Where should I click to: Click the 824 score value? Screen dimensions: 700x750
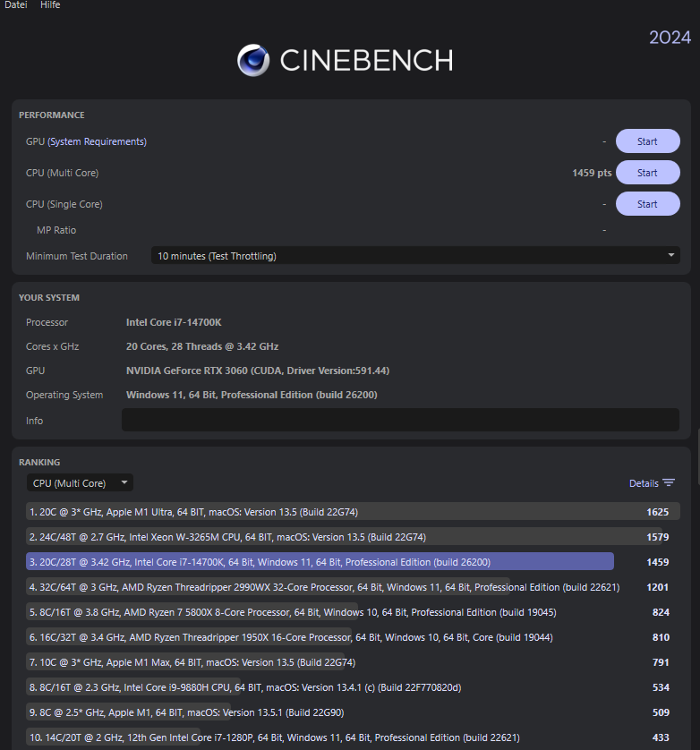coord(661,612)
